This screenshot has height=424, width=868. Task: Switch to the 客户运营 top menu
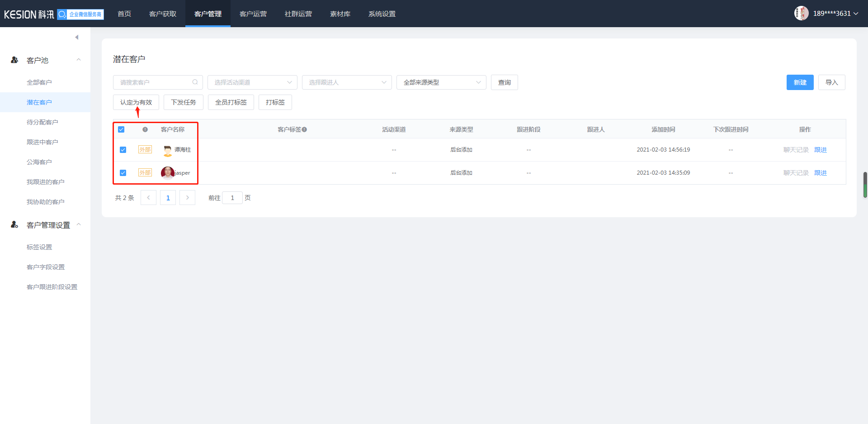click(253, 14)
